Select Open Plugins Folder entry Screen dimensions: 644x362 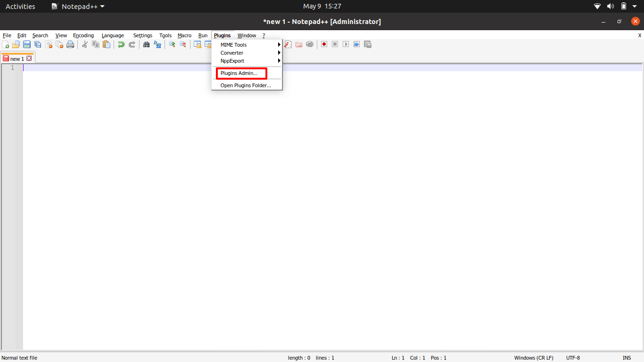coord(246,85)
